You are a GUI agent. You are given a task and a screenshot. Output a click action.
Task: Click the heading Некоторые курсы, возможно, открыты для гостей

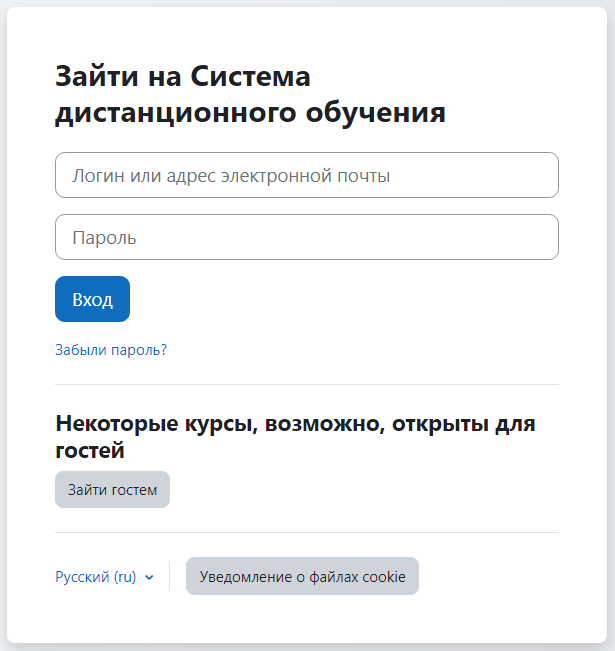295,437
